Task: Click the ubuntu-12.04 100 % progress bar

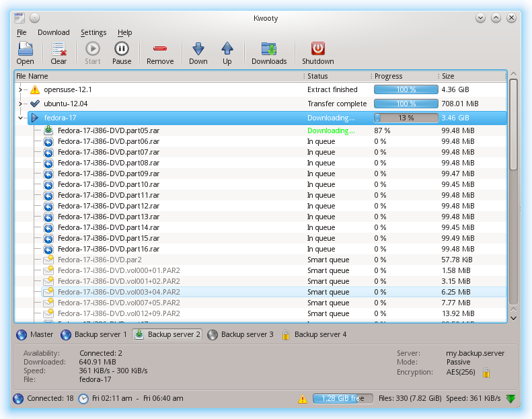Action: point(406,104)
